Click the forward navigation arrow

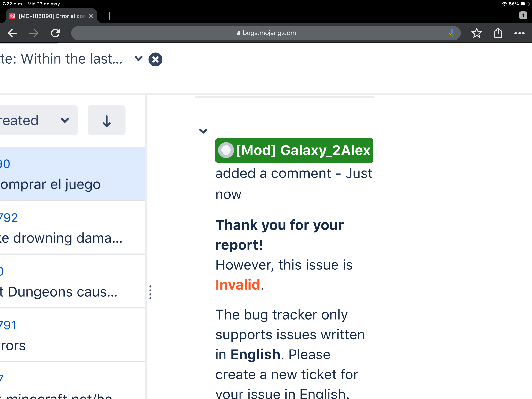34,33
